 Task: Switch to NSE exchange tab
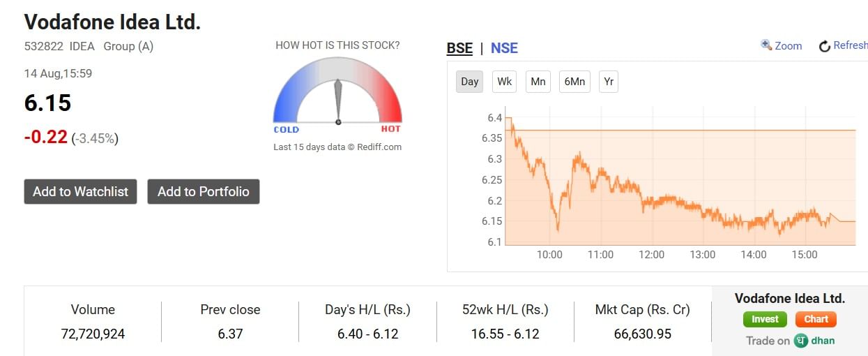[504, 48]
